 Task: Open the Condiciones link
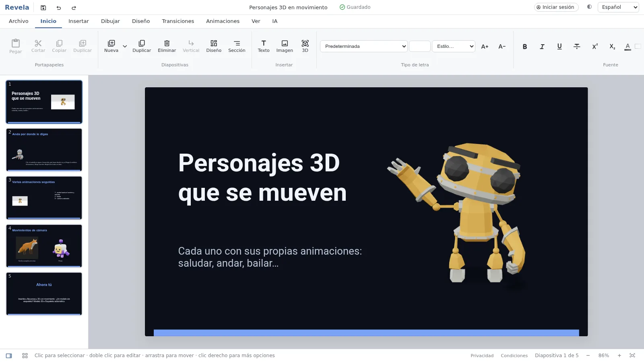[x=514, y=356]
